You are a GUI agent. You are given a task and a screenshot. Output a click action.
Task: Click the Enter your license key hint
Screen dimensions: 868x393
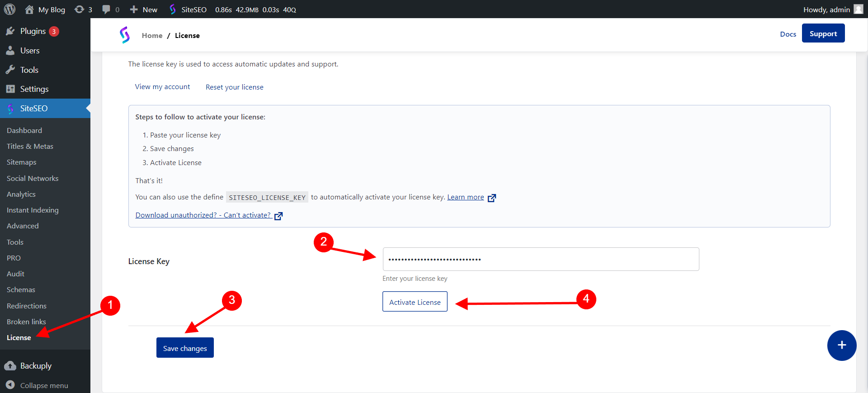pos(415,279)
